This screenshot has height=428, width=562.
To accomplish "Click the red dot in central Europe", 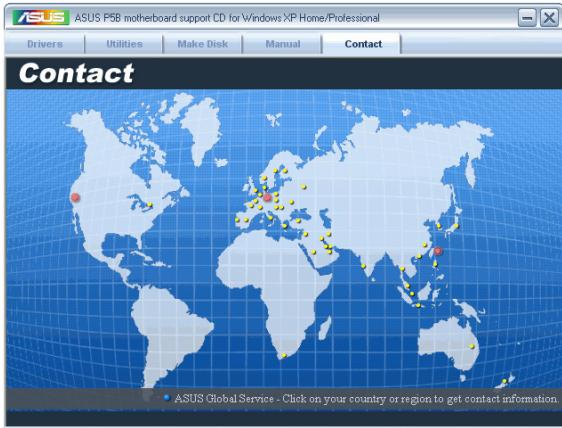I will click(x=267, y=198).
